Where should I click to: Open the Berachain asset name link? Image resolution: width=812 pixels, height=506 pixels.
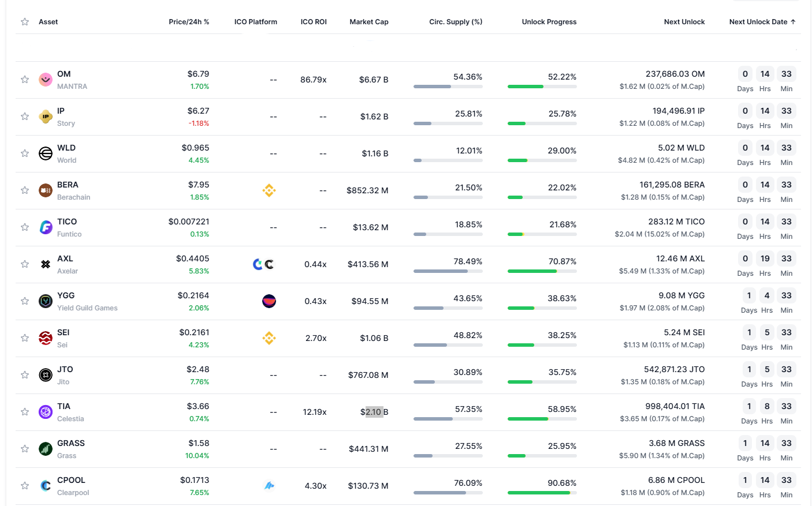[74, 197]
